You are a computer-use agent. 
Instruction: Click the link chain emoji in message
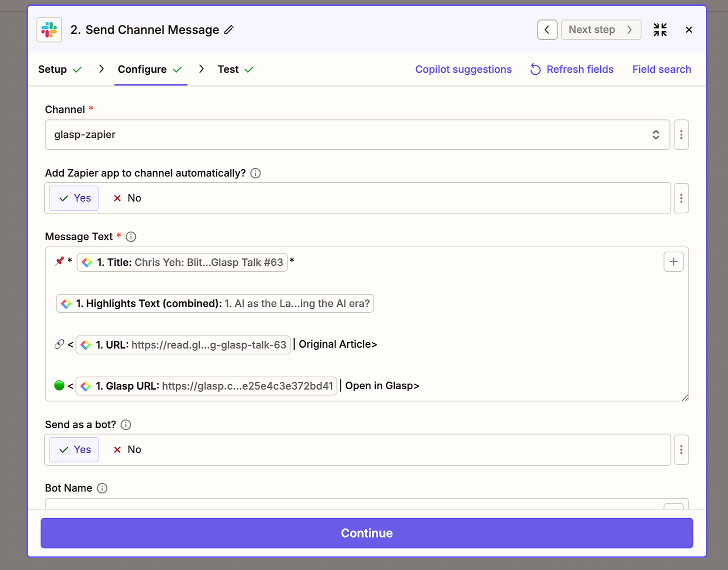tap(59, 344)
